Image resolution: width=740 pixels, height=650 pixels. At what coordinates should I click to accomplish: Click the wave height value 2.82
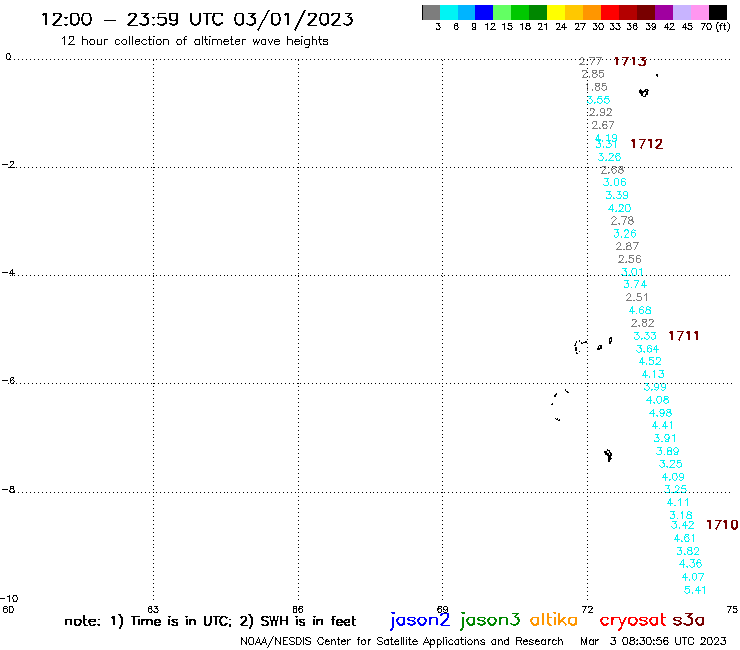point(643,323)
